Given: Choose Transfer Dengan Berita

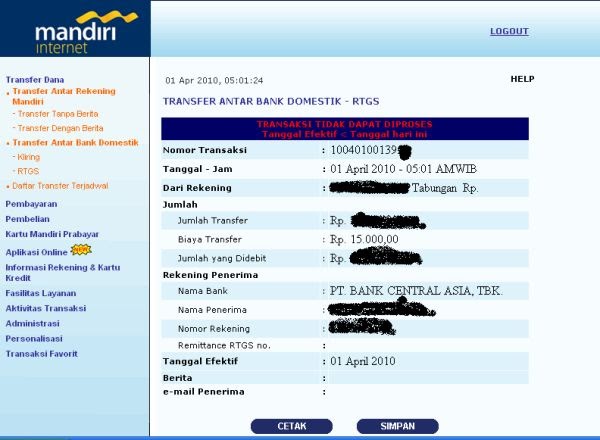Looking at the screenshot, I should (60, 128).
